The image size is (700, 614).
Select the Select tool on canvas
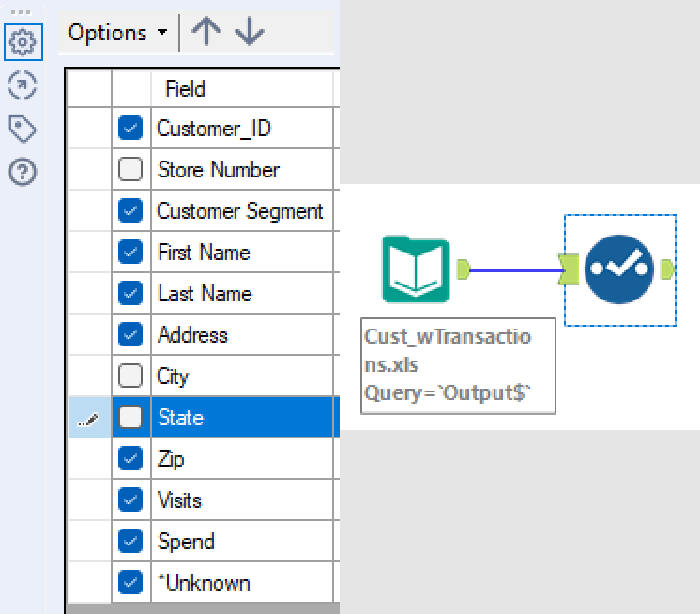click(x=618, y=270)
